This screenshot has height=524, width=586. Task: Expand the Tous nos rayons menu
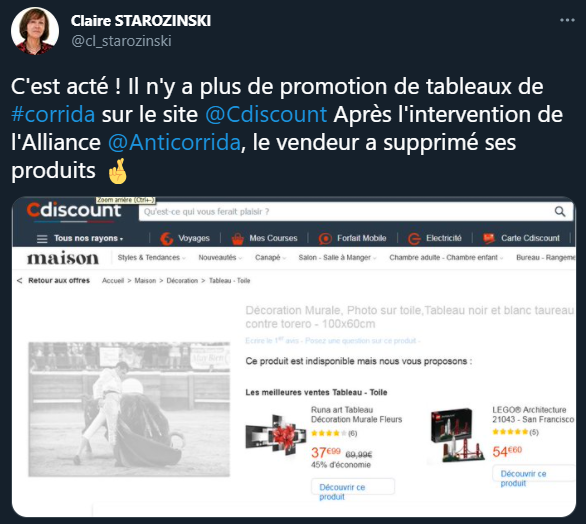coord(80,238)
